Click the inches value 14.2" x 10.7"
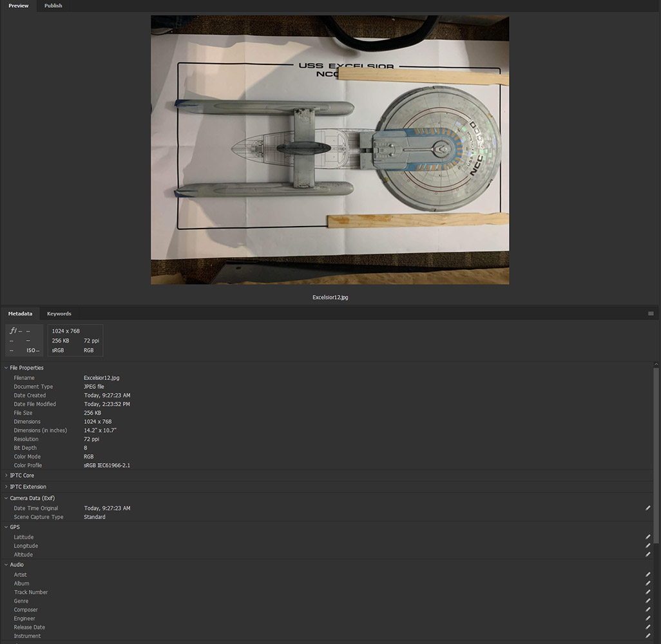Image resolution: width=661 pixels, height=644 pixels. [x=100, y=430]
